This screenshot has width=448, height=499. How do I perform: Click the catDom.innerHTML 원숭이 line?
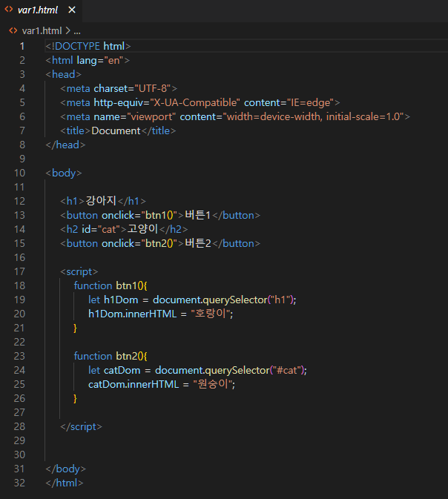pos(162,384)
